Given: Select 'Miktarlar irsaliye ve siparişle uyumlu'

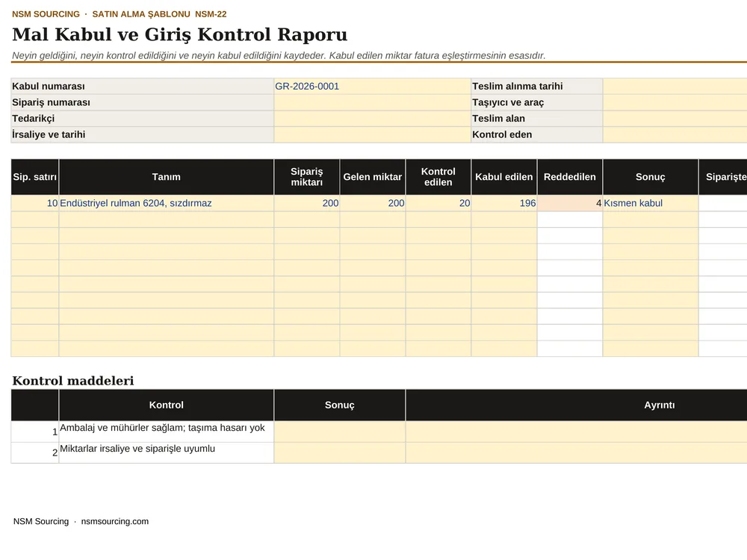Looking at the screenshot, I should point(167,453).
